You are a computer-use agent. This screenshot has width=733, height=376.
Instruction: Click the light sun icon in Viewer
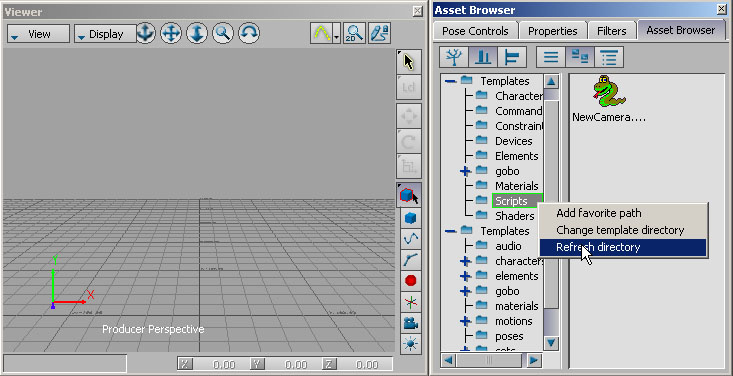(x=410, y=344)
